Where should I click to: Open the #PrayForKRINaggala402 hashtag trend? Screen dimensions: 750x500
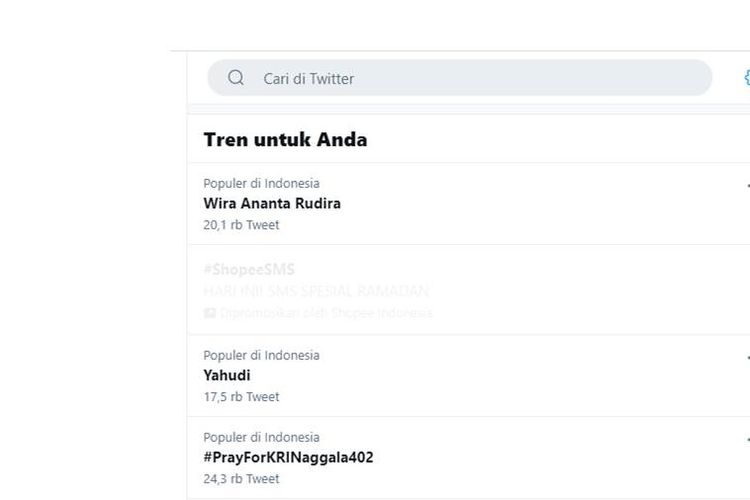pos(288,457)
